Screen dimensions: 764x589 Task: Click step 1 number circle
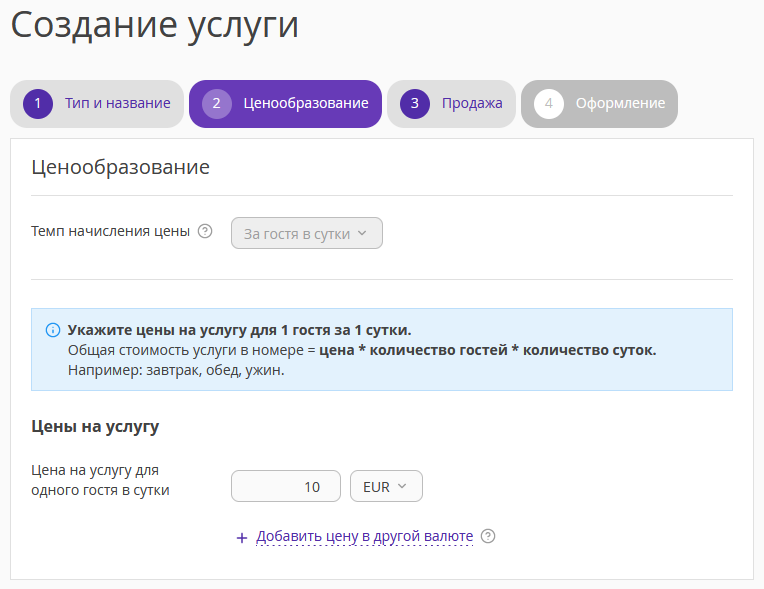pyautogui.click(x=38, y=104)
